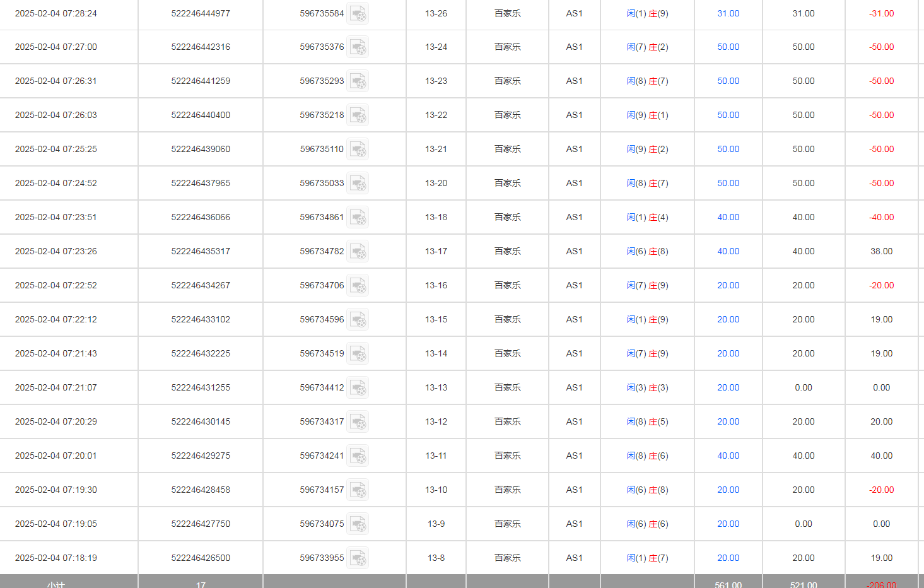
Task: Click blue 40.00 amount in round 13-11 row
Action: tap(728, 456)
